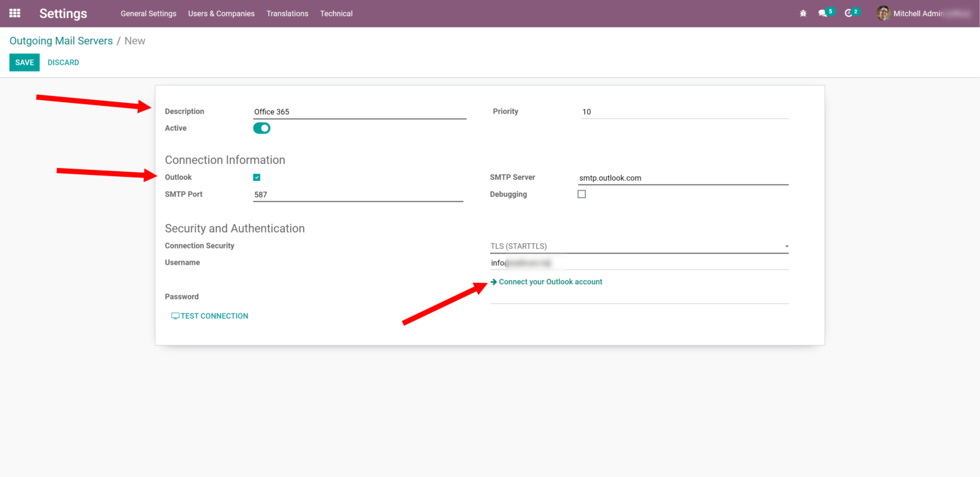Disable the Active toggle
The width and height of the screenshot is (980, 477).
(262, 128)
